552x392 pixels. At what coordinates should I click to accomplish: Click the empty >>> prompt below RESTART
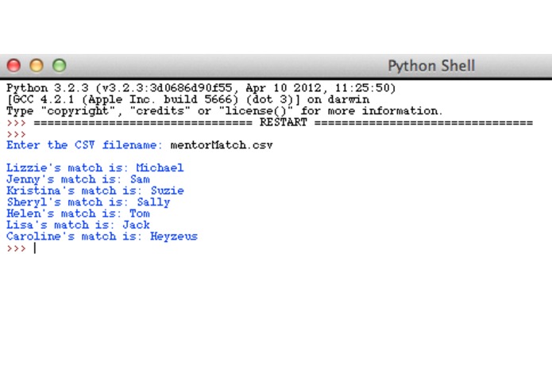16,134
